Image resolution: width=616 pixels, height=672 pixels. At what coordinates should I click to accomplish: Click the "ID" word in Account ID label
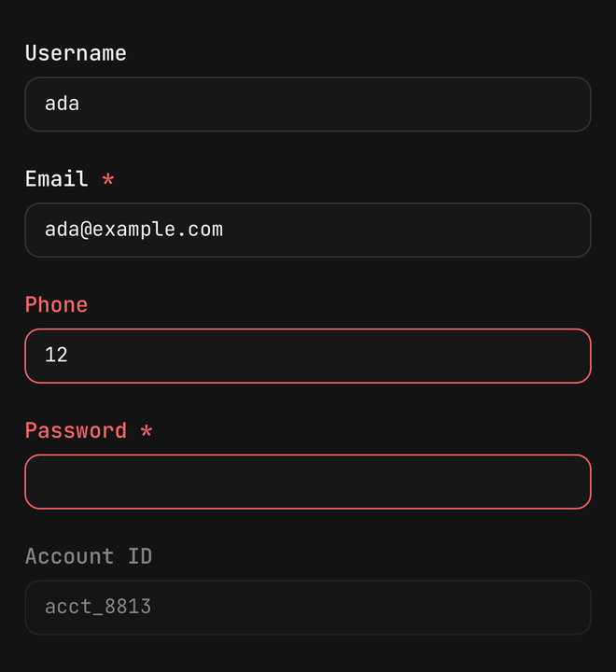[140, 556]
